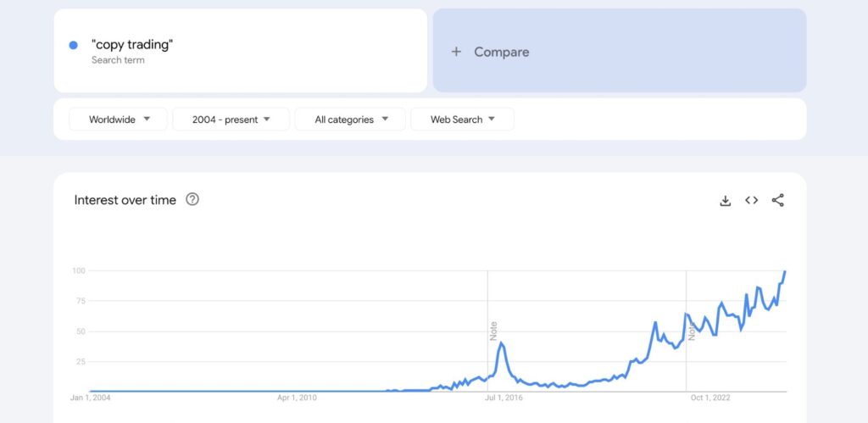The width and height of the screenshot is (868, 423).
Task: Open the Interest over time help icon
Action: [192, 200]
